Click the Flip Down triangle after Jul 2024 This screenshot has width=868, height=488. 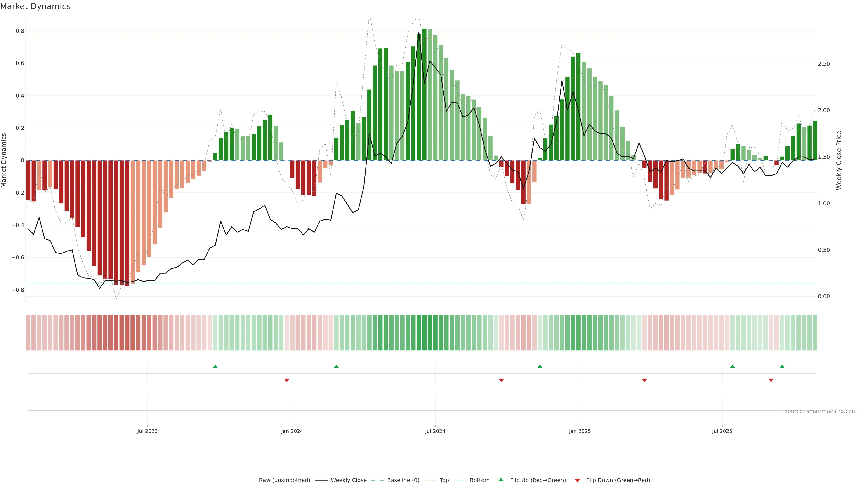[x=501, y=380]
